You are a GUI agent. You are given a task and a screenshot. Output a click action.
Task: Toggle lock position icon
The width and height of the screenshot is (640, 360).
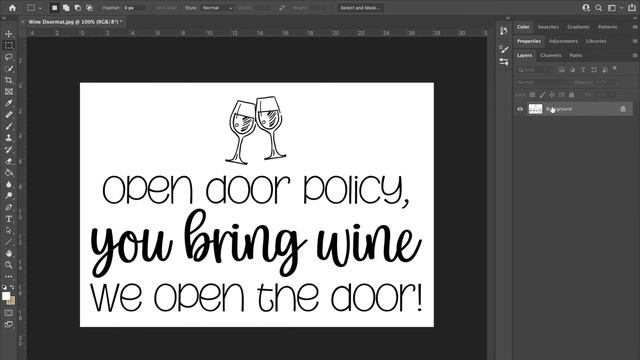pos(552,95)
